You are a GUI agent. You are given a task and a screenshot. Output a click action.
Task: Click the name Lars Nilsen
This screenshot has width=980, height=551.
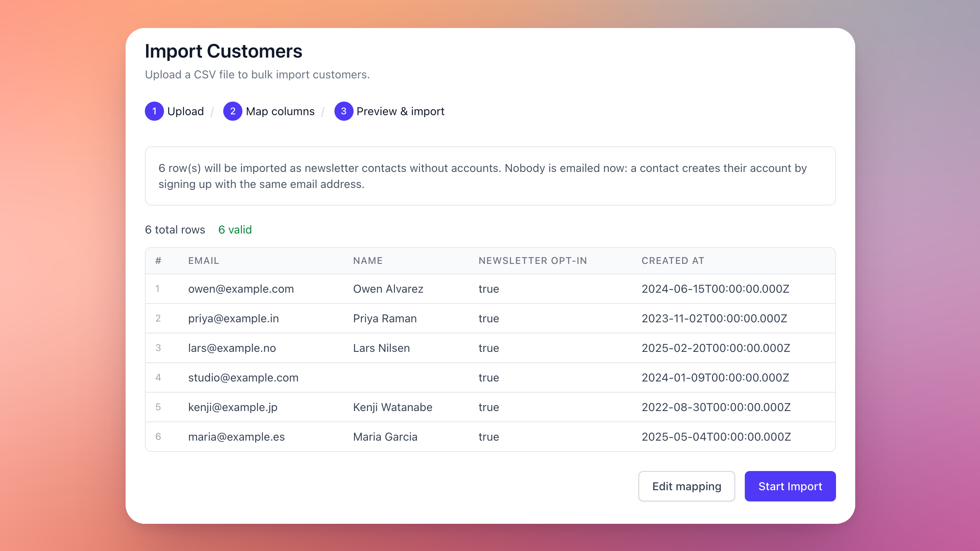[381, 348]
